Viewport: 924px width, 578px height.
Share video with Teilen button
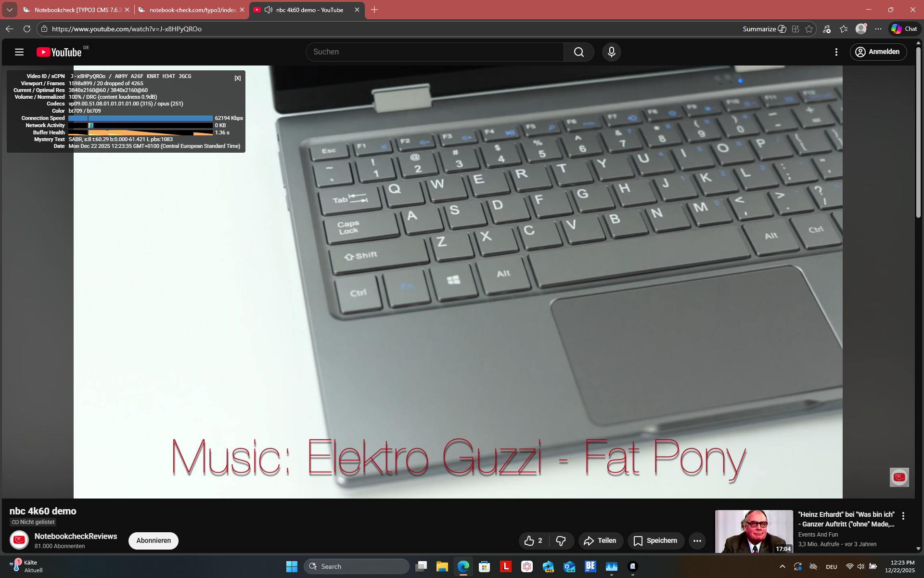(601, 541)
